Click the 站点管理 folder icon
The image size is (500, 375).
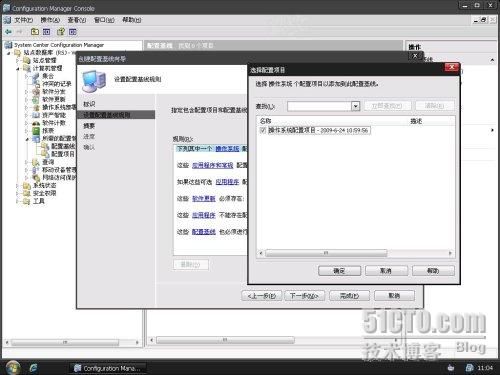point(26,60)
